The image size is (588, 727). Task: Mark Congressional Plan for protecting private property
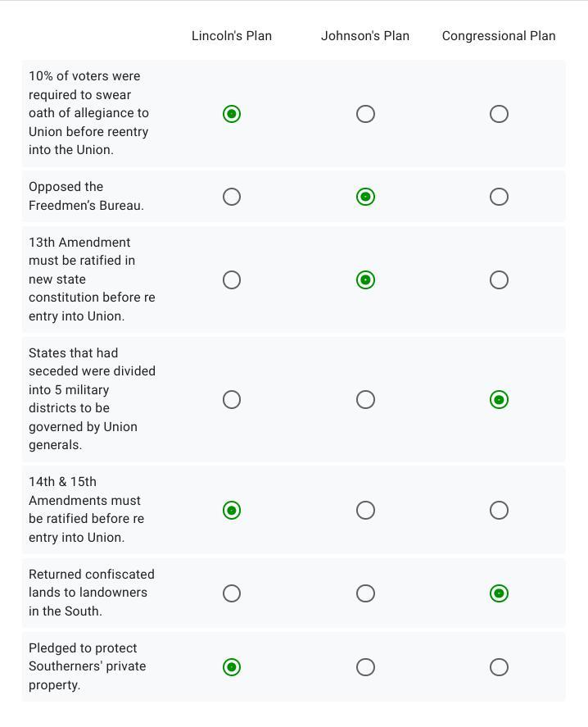499,667
